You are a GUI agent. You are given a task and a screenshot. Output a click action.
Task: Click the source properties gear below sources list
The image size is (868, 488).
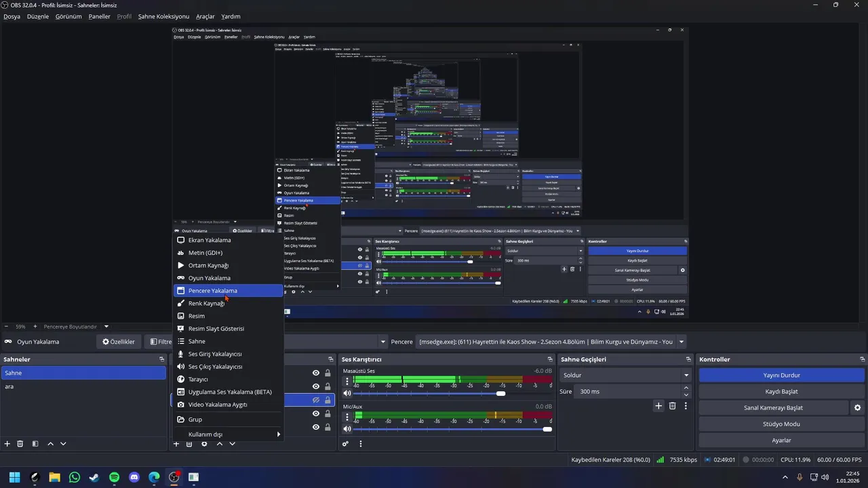coord(204,444)
